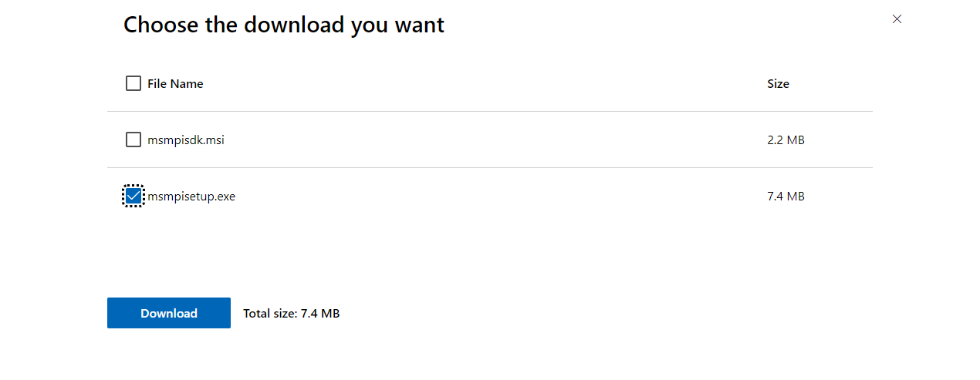Start downloading the selected msmpisetup.exe file
Image resolution: width=980 pixels, height=380 pixels.
(x=169, y=313)
